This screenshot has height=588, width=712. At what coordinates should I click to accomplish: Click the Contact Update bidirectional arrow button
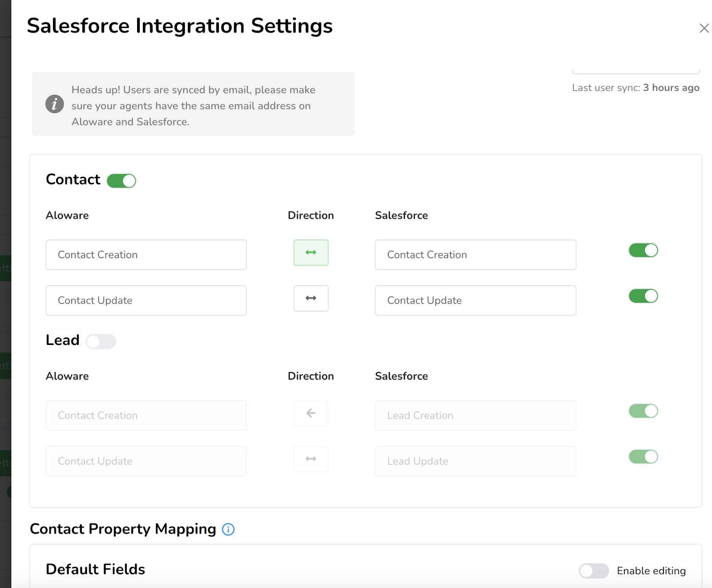[311, 298]
